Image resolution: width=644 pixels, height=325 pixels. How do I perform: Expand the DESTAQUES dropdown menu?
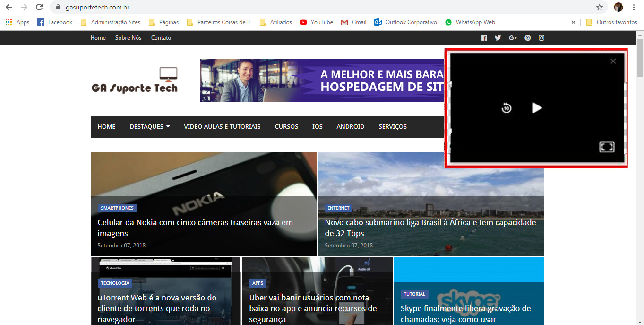(x=150, y=127)
